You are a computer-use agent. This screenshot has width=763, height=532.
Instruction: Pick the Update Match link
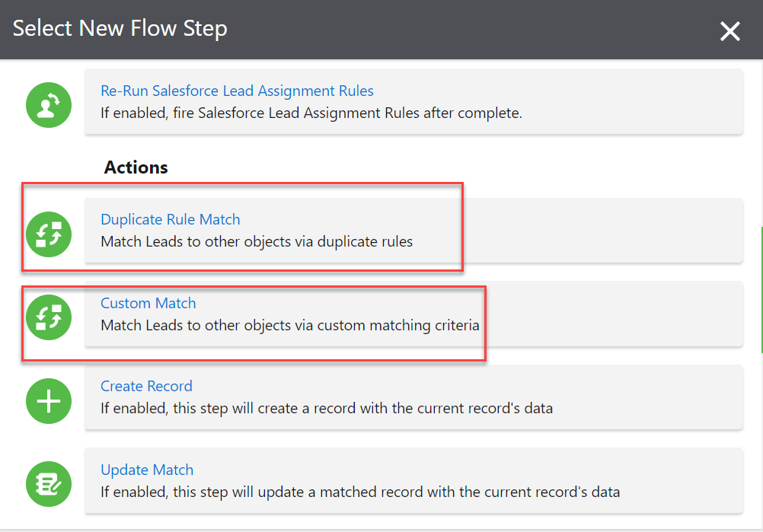click(147, 470)
